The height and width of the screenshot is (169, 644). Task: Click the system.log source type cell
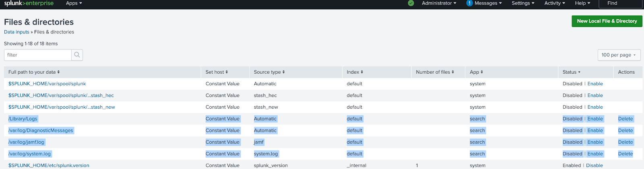pyautogui.click(x=266, y=154)
